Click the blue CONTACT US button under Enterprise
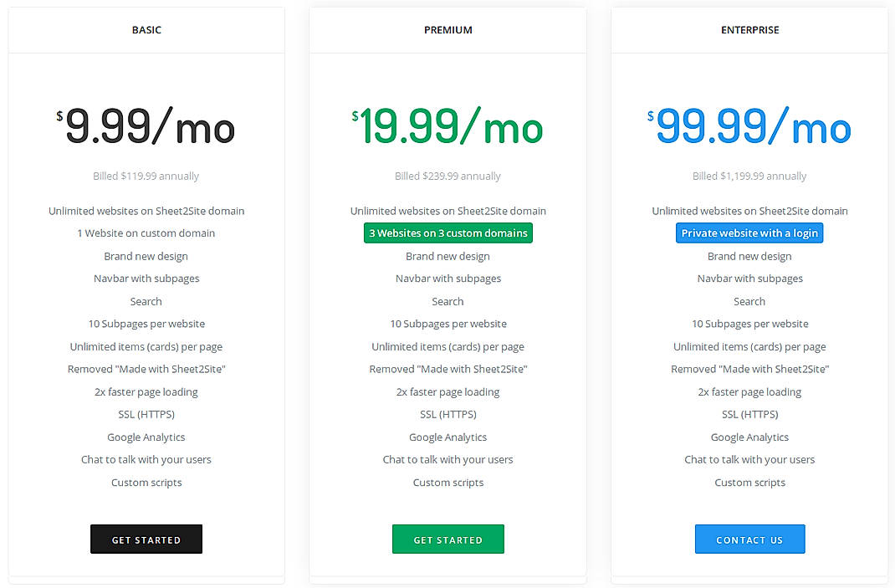 (x=749, y=539)
